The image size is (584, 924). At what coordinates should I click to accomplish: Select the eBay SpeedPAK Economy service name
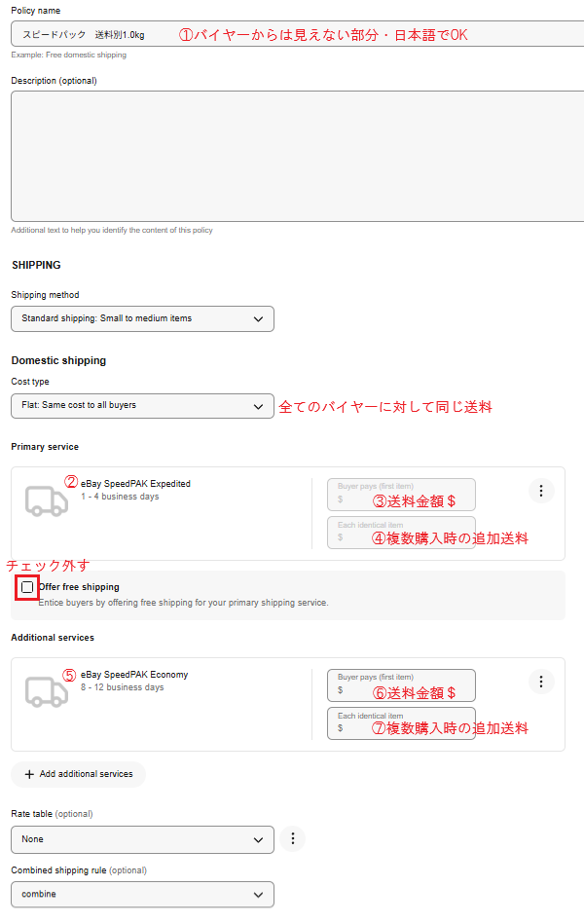pyautogui.click(x=134, y=675)
